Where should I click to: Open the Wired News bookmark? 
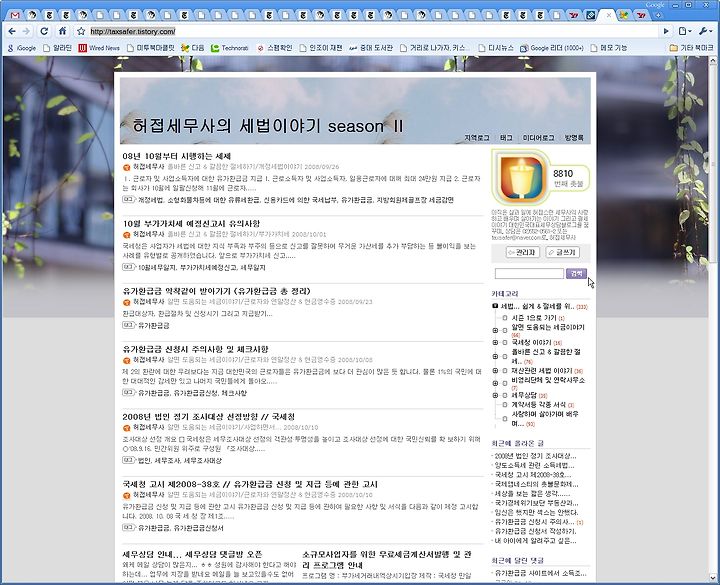point(99,48)
